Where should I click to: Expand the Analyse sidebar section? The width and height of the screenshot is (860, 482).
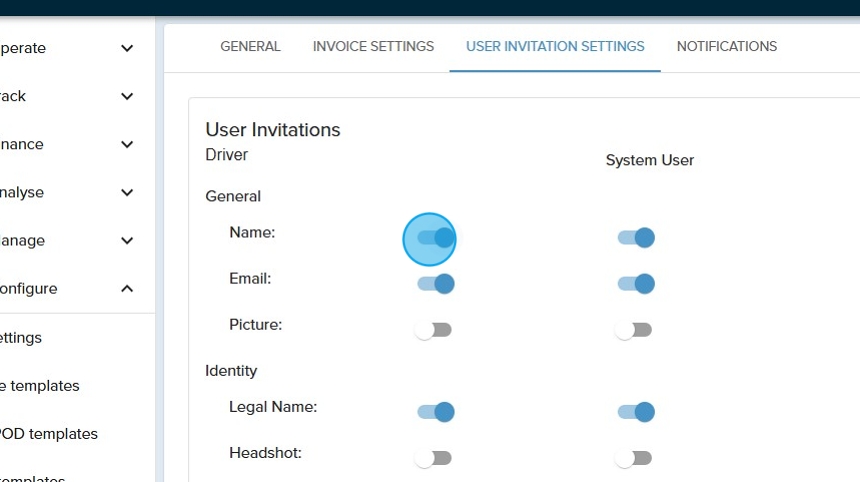coord(127,192)
